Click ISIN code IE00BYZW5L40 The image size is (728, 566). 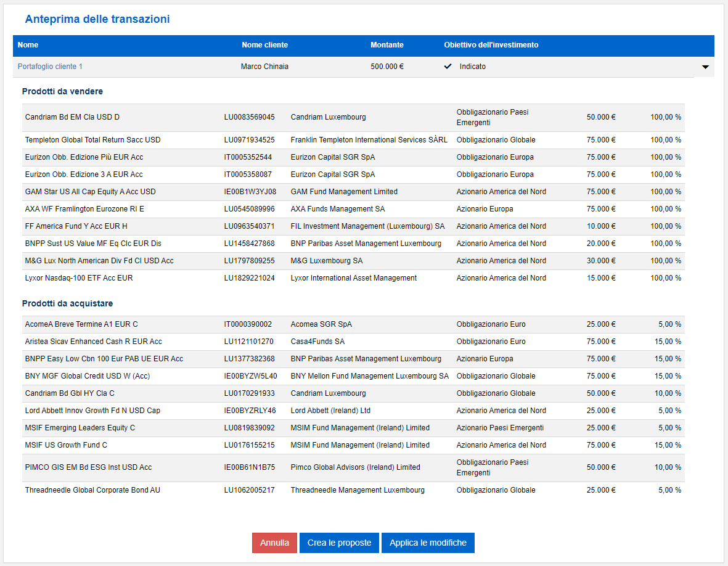(x=251, y=375)
